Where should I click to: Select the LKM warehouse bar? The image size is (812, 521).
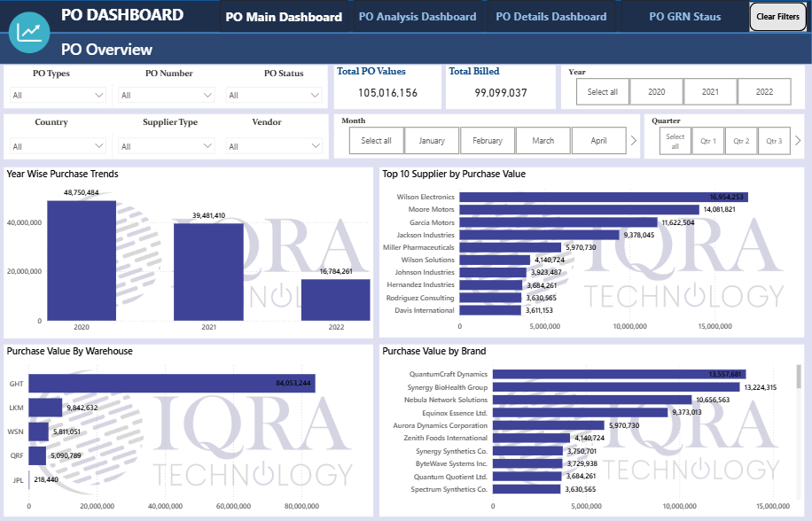click(x=45, y=408)
